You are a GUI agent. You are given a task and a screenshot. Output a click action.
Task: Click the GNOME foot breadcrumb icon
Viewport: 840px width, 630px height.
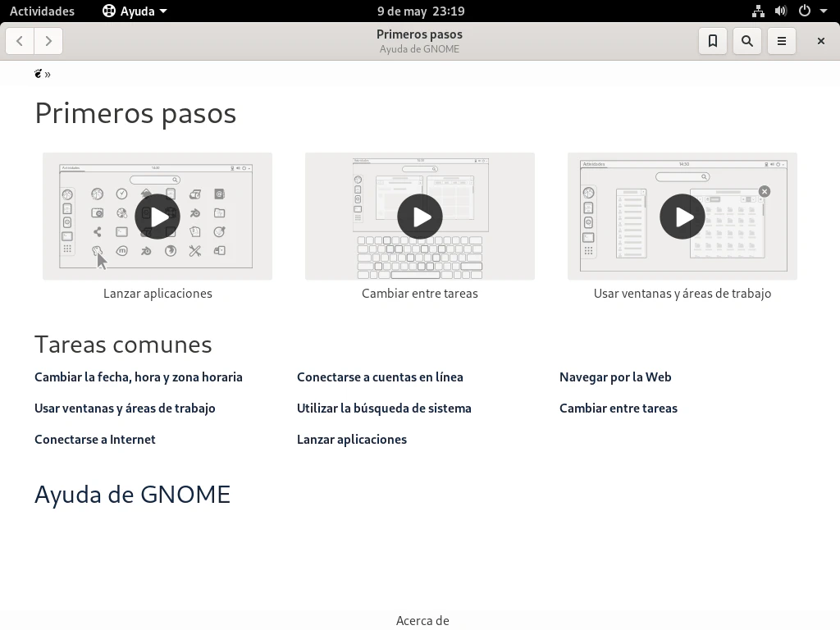(39, 74)
